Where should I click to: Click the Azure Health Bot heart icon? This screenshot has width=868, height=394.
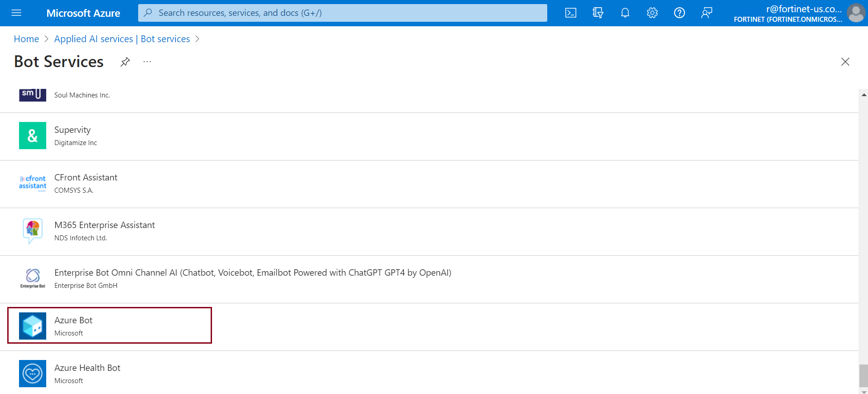tap(33, 374)
